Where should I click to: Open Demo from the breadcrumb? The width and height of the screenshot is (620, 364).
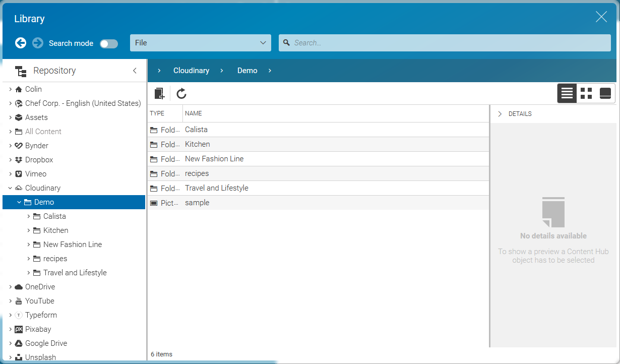point(247,71)
